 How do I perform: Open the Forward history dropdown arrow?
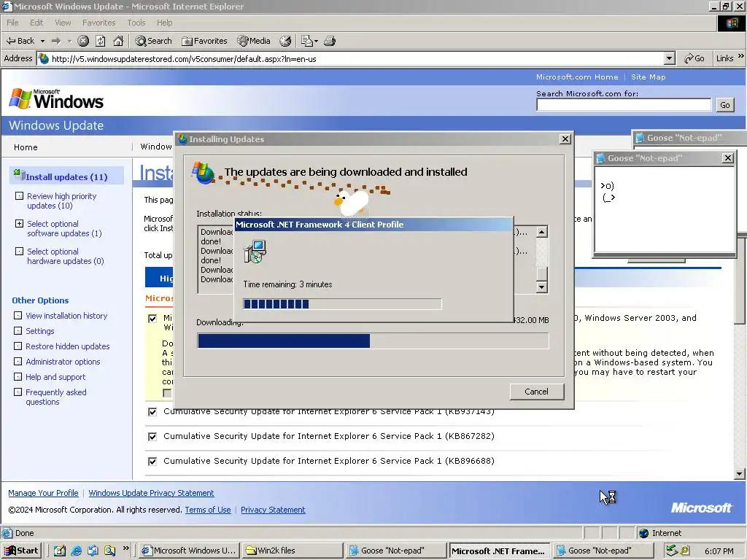pyautogui.click(x=69, y=41)
